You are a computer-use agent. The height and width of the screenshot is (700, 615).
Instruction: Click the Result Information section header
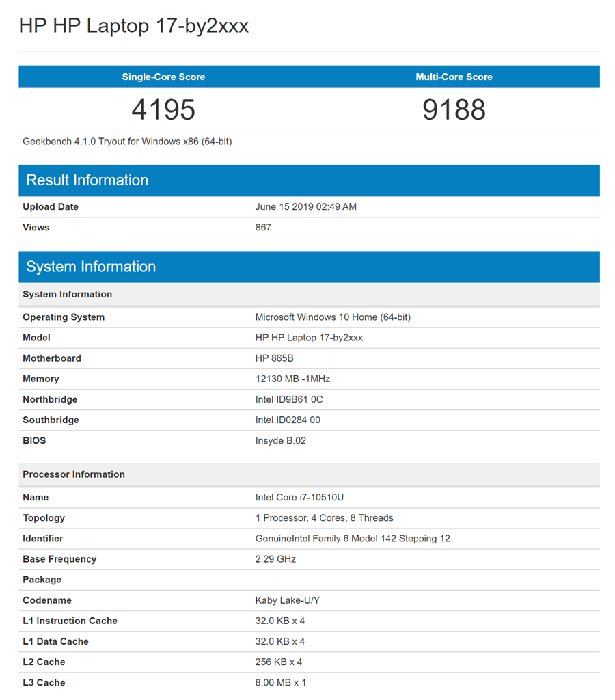(87, 180)
